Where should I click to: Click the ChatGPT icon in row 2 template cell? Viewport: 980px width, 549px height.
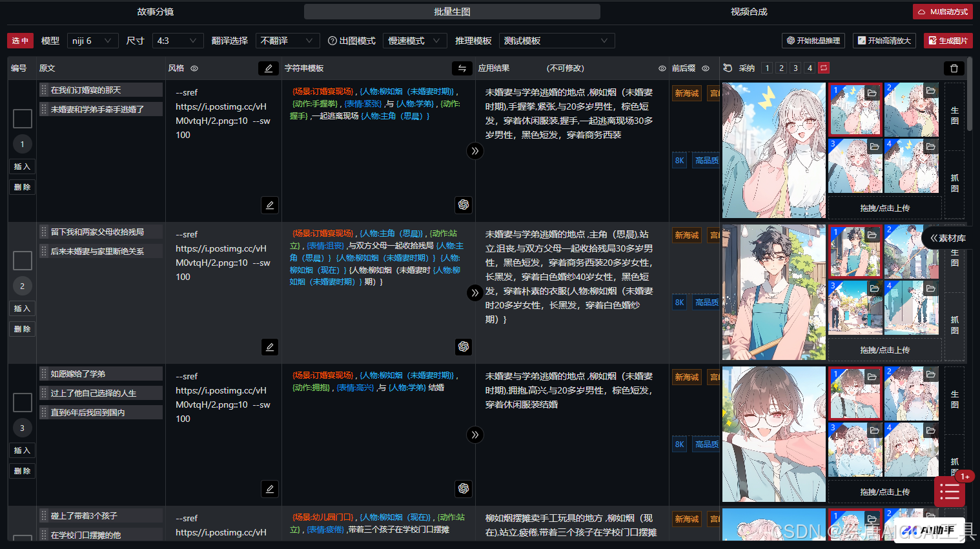click(464, 347)
